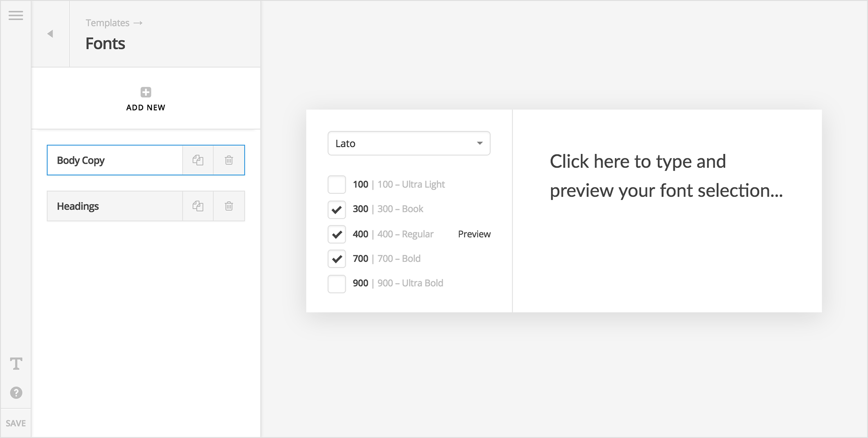Enable the 900 Ultra Bold weight
This screenshot has width=868, height=438.
click(x=336, y=283)
